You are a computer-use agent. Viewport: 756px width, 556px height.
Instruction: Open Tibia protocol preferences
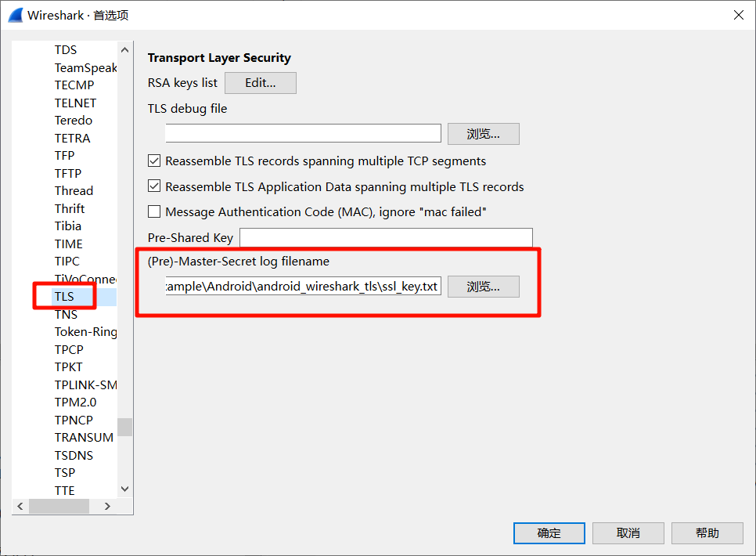tap(68, 226)
